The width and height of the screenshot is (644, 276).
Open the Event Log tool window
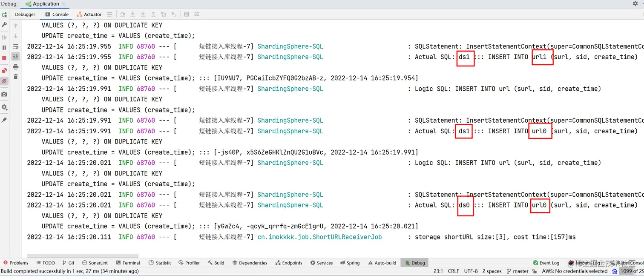coord(546,263)
